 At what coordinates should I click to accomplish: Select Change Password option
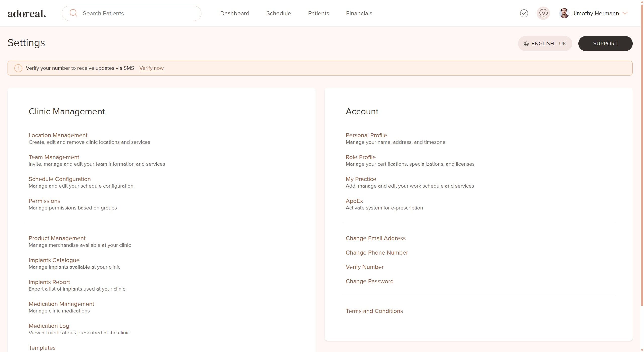(x=369, y=281)
